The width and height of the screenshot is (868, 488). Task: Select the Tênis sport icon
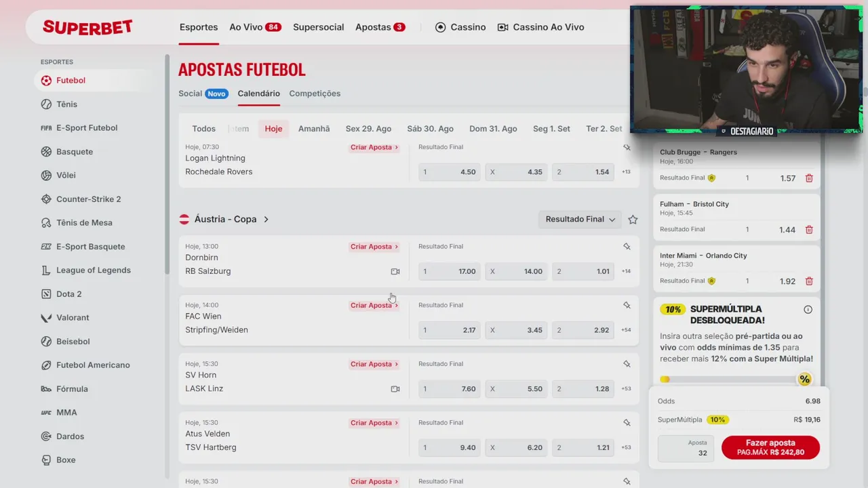point(46,104)
